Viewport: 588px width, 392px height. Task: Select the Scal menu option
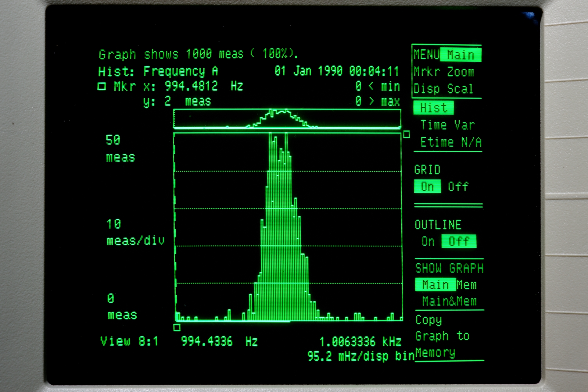(460, 89)
